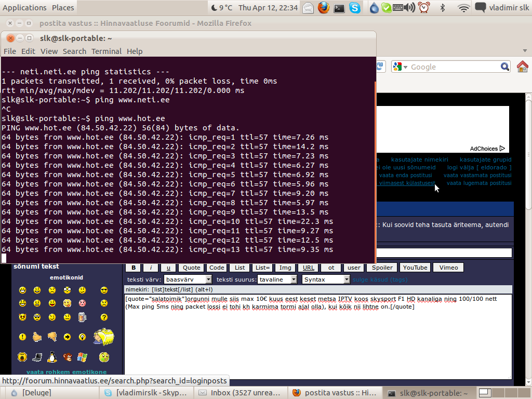Click the URL BBCode button

coord(309,268)
